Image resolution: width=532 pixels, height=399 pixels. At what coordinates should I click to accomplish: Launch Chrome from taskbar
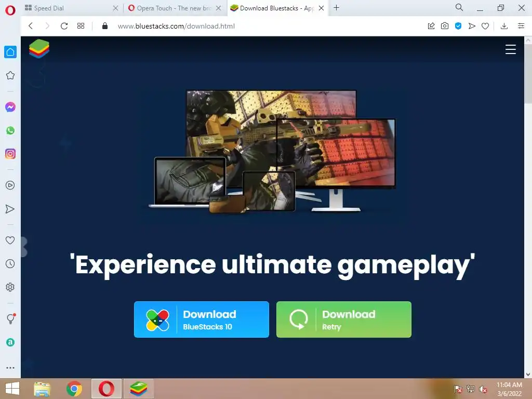(74, 389)
